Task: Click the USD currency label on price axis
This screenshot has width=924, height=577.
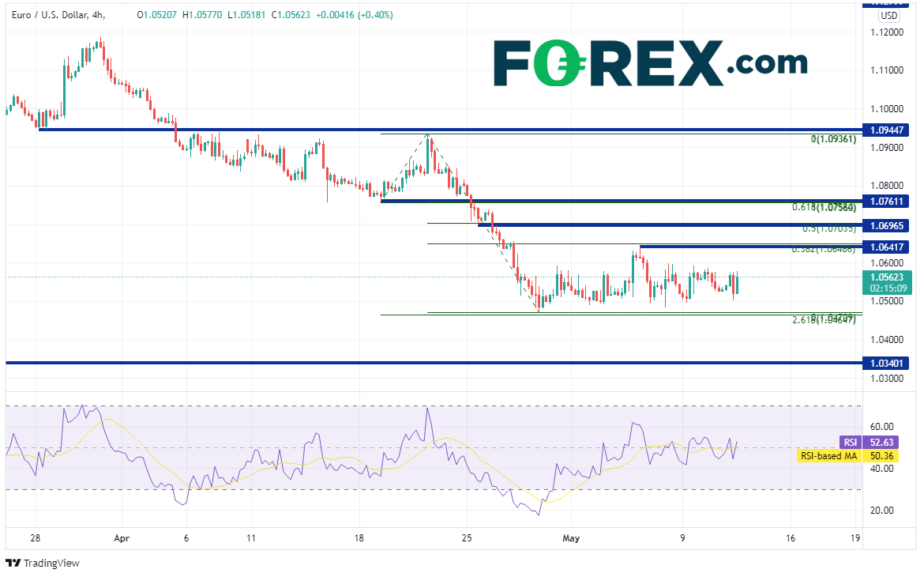Action: coord(889,15)
